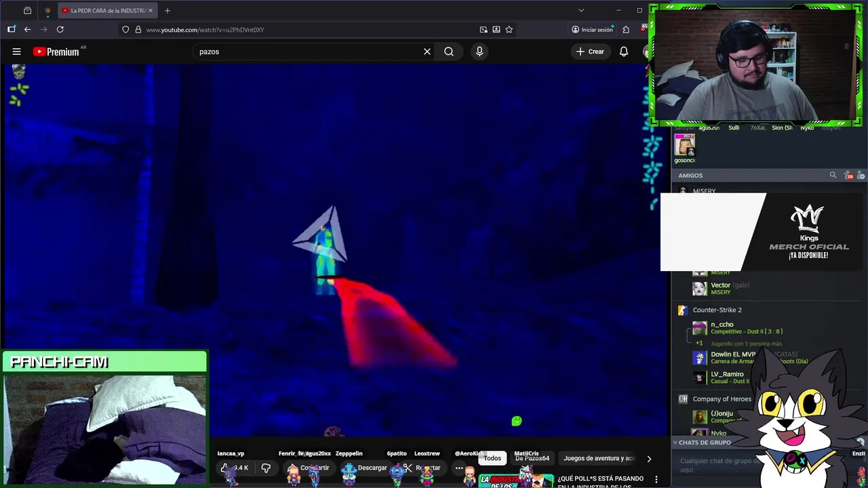The width and height of the screenshot is (868, 488).
Task: Select the 'De Pazos64' filter chip
Action: coord(532,458)
